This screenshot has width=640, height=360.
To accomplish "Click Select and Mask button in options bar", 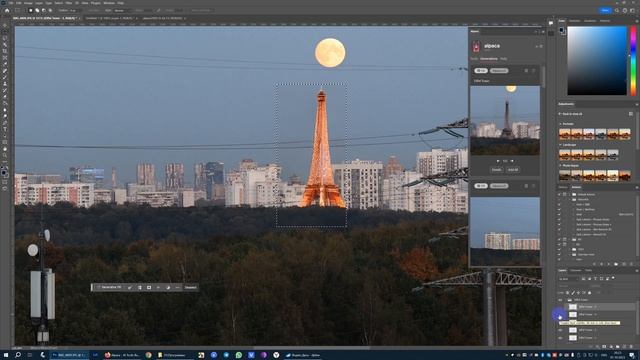I will tap(201, 11).
